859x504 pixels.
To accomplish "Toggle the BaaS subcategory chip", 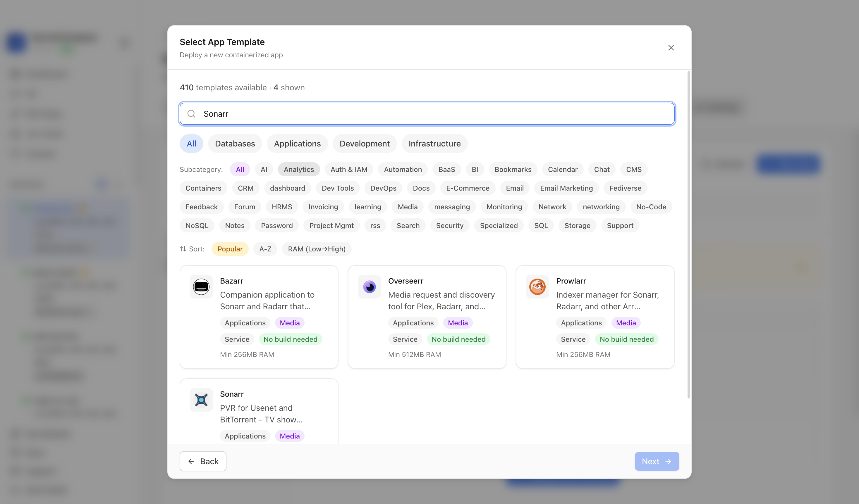I will pos(446,169).
